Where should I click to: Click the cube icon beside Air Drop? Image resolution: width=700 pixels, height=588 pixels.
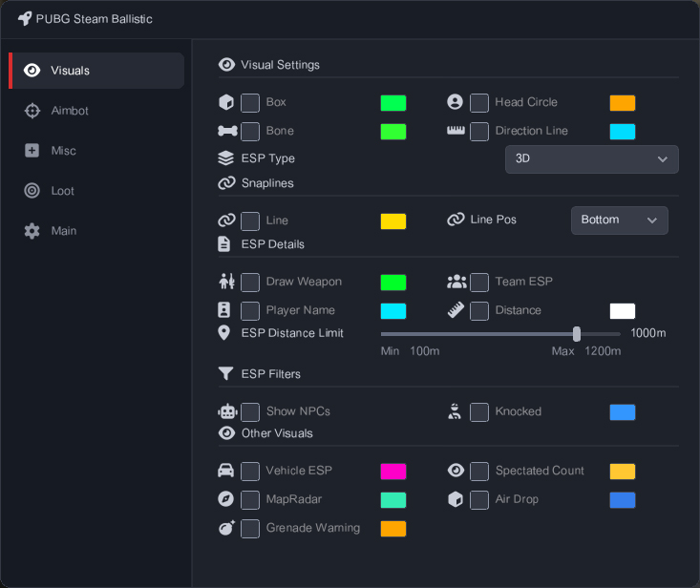click(456, 499)
